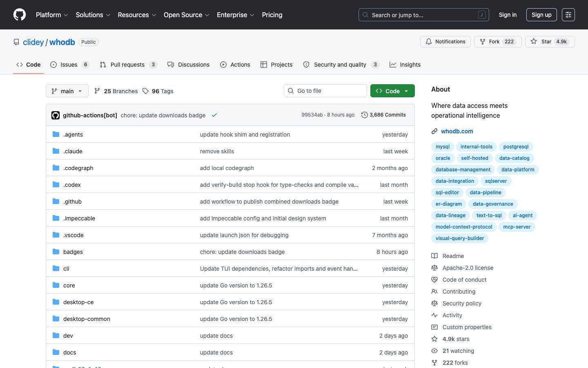Click the folder icon beside .agents
Image resolution: width=588 pixels, height=368 pixels.
click(x=56, y=134)
